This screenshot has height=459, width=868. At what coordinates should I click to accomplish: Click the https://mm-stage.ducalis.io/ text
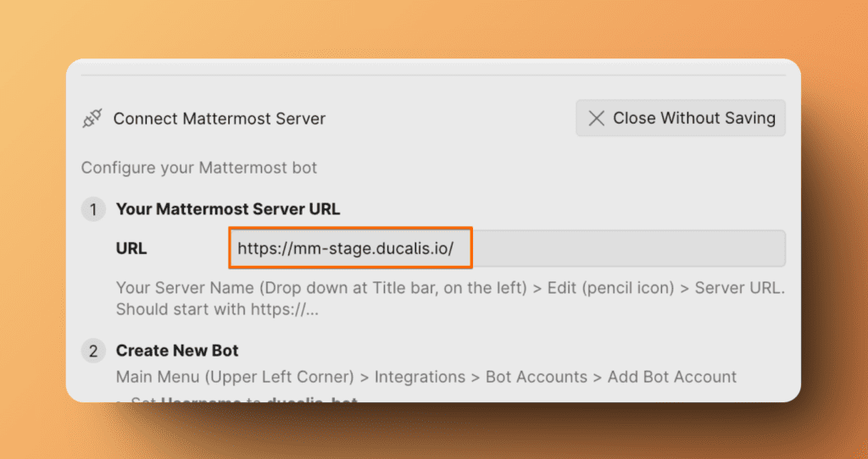click(346, 249)
